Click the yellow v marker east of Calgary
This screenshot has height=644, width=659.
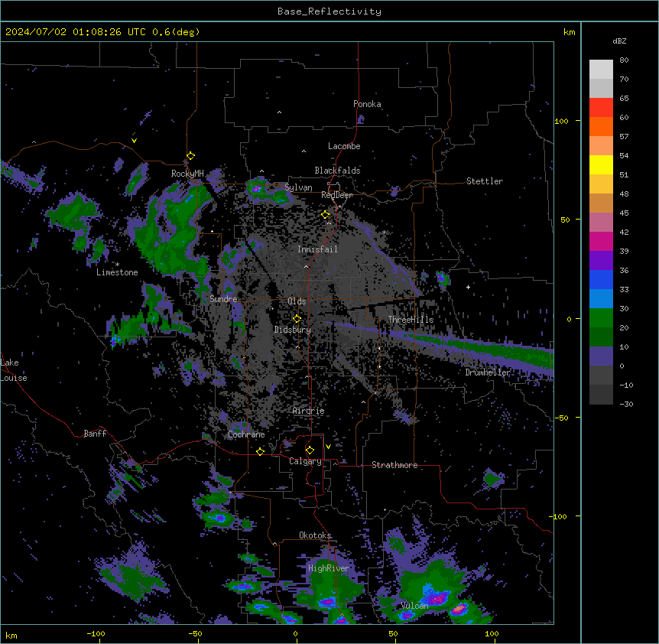[328, 447]
